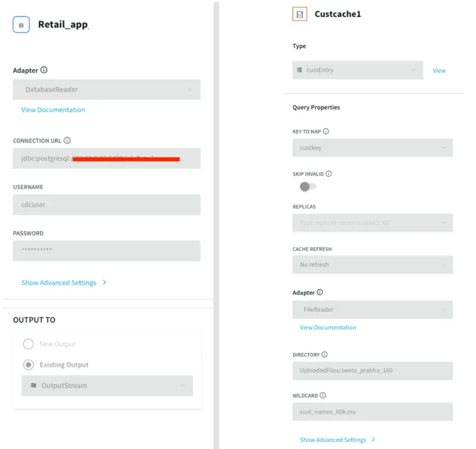Click the Retail_app database source icon
This screenshot has width=476, height=449.
point(21,25)
